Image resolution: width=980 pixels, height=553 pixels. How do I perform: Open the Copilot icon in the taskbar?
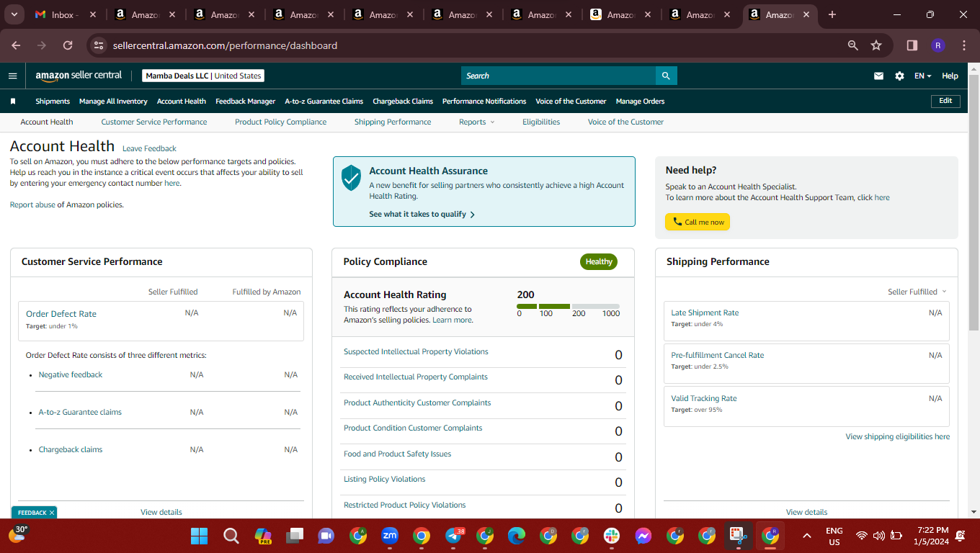(x=263, y=536)
